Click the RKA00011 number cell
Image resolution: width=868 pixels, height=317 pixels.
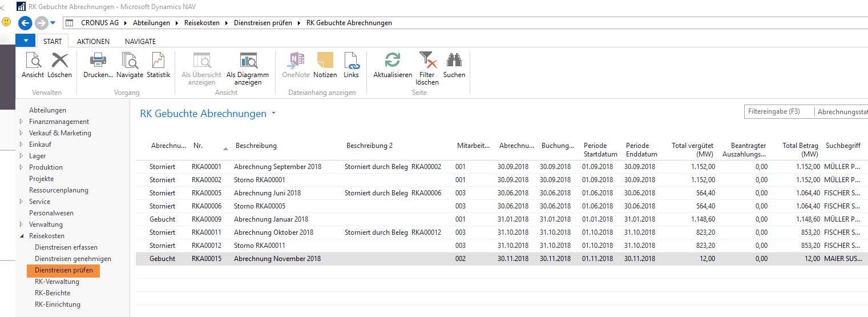coord(206,232)
